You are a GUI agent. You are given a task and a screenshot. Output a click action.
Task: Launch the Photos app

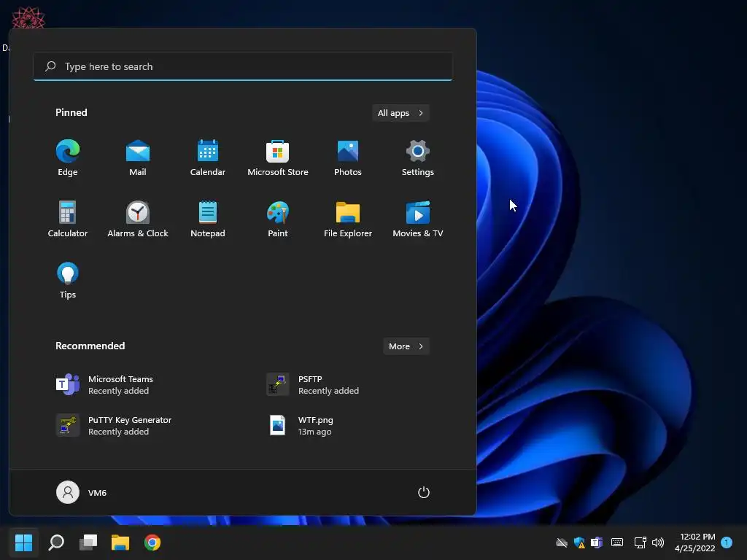point(348,158)
